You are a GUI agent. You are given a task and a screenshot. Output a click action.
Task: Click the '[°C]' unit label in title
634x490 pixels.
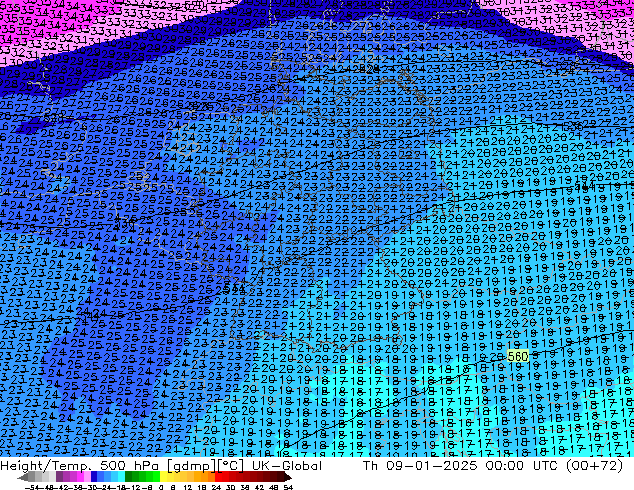point(231,466)
